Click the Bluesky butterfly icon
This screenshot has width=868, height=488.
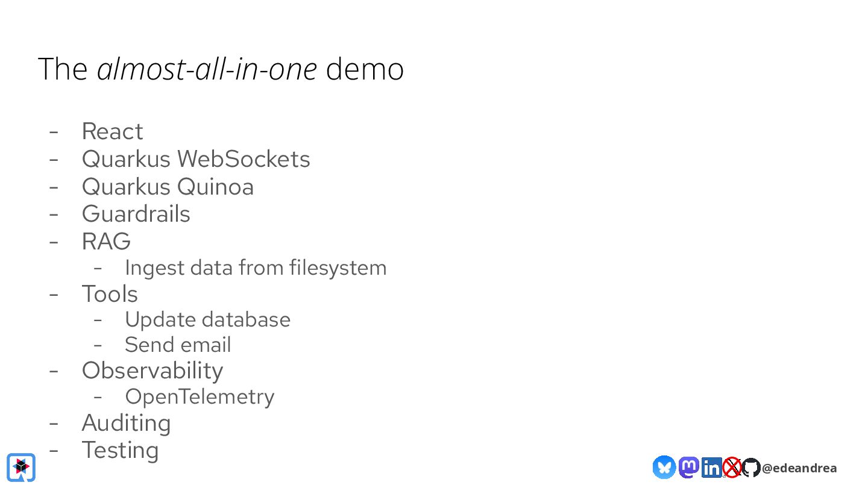(x=664, y=467)
